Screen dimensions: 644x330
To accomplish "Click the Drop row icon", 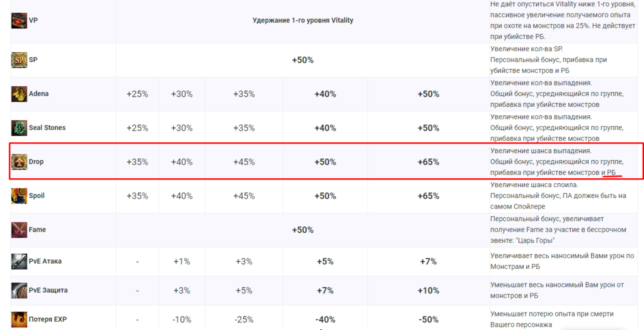I will tap(19, 161).
